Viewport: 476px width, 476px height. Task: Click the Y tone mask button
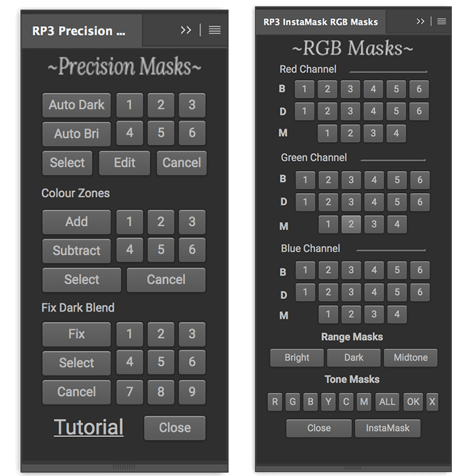click(328, 402)
